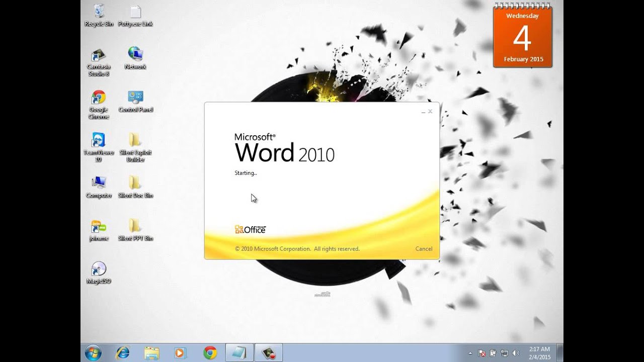Click the Show desktop button
Viewport: 644px width, 362px height.
pos(560,353)
